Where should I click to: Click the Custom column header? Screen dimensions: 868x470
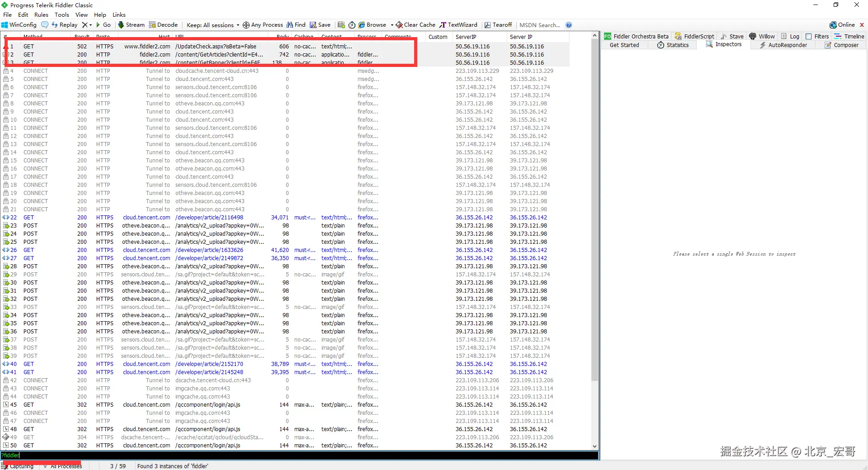pyautogui.click(x=438, y=37)
